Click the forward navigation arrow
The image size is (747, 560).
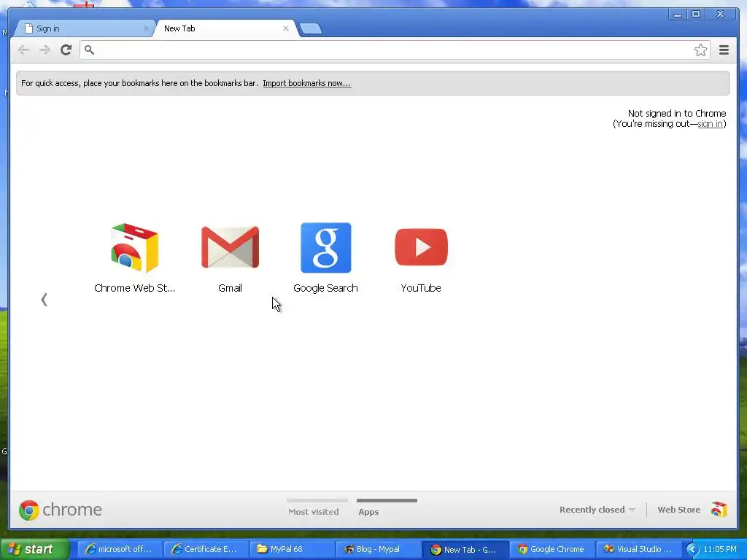(44, 50)
